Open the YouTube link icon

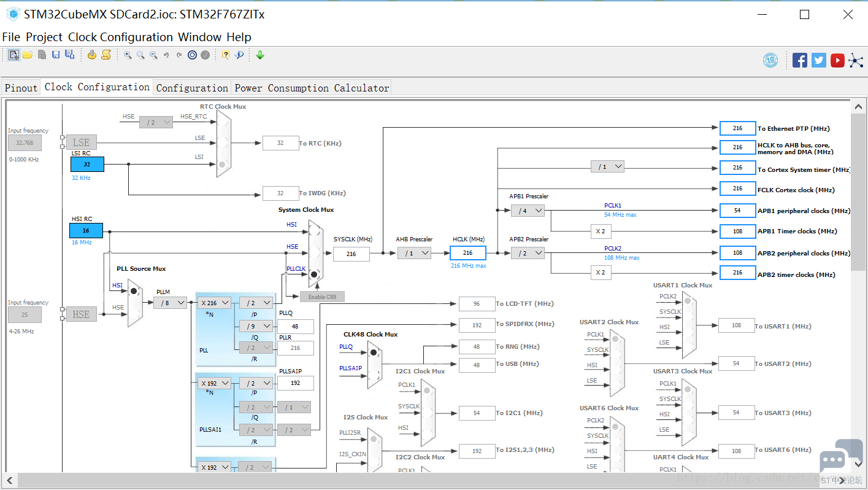[837, 60]
